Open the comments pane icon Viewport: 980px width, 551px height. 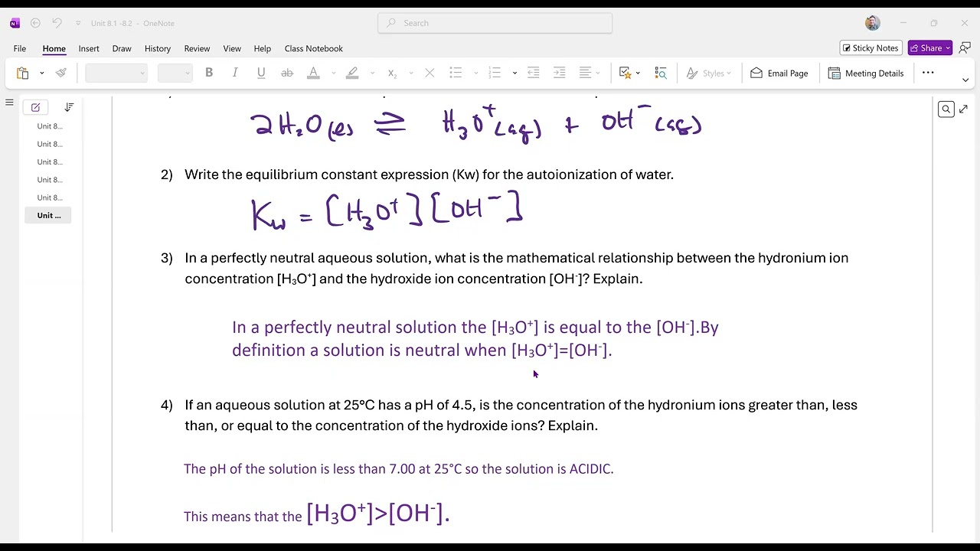click(x=965, y=48)
